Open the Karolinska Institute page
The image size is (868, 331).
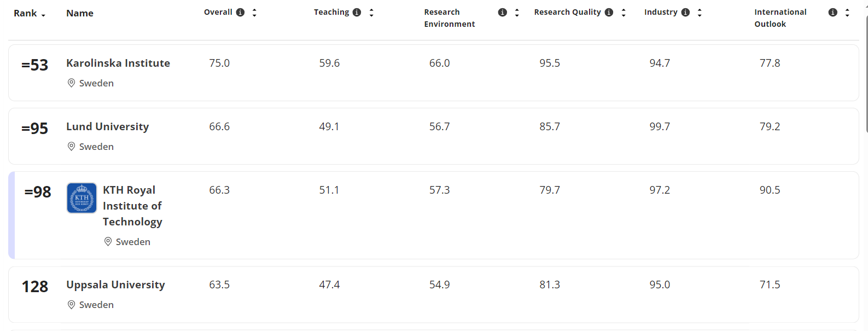(118, 63)
